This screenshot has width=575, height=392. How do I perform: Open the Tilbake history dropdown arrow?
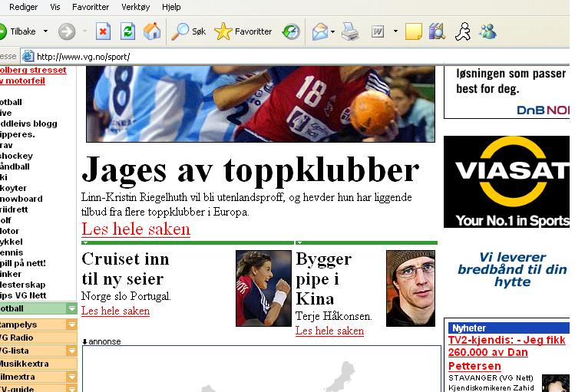coord(45,31)
